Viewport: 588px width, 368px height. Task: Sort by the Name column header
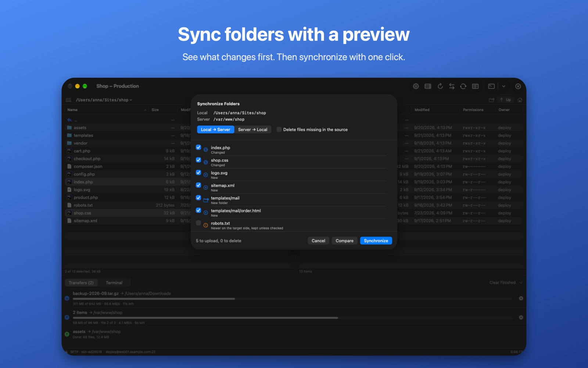(x=107, y=110)
